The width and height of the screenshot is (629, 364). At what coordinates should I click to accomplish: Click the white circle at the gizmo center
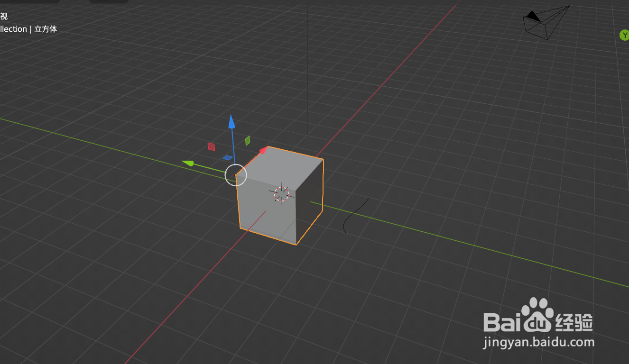(236, 175)
